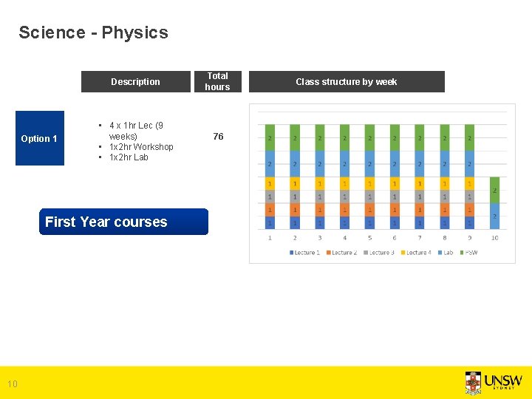Select the Description header box
Viewport: 532px width, 399px height.
pyautogui.click(x=136, y=81)
